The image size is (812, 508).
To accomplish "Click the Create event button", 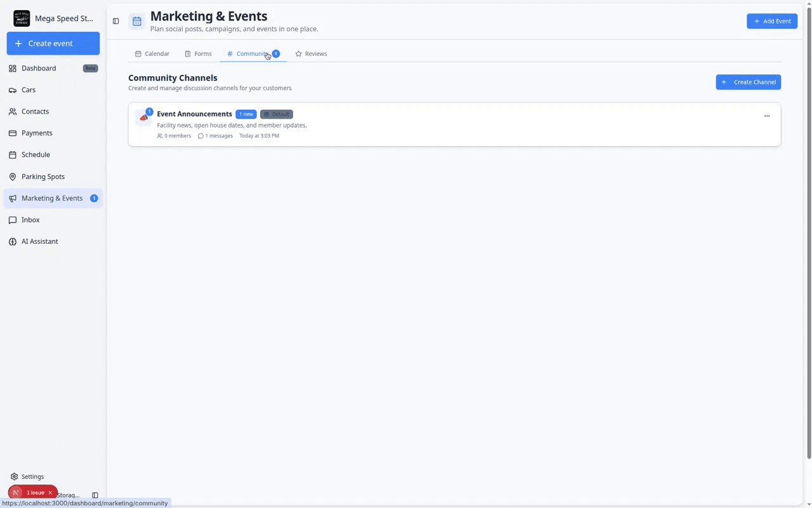I will tap(53, 43).
